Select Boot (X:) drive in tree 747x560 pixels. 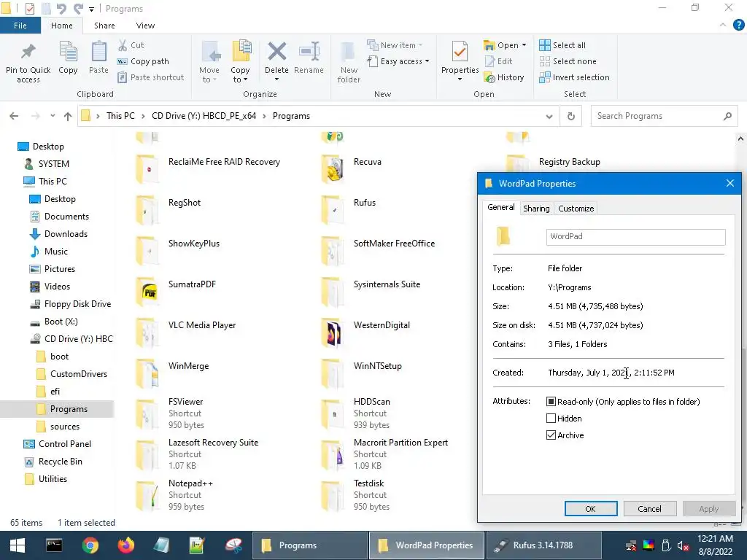(61, 322)
